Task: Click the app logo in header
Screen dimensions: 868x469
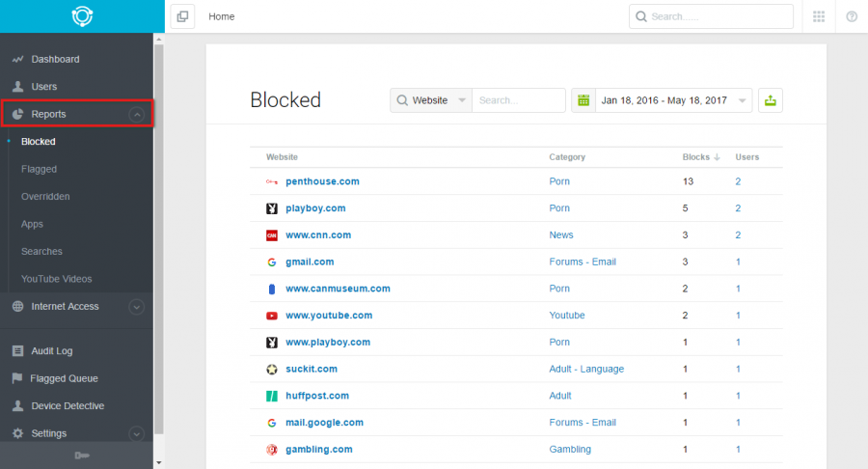Action: pos(82,16)
